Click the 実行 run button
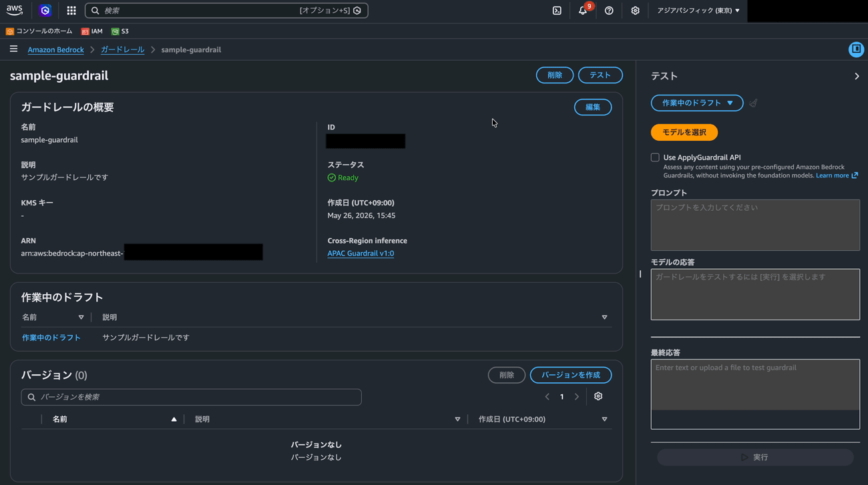 click(x=755, y=458)
